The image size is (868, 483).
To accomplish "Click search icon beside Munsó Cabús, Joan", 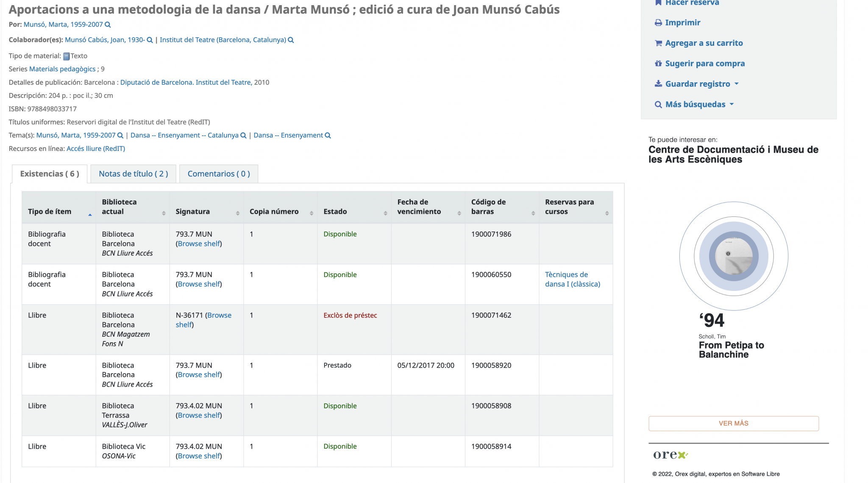I will 150,40.
